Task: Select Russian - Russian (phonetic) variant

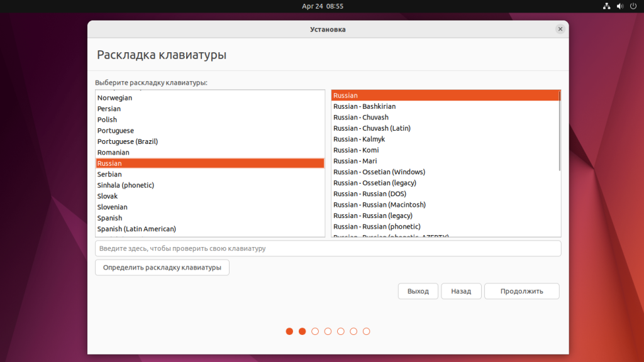Action: coord(377,226)
